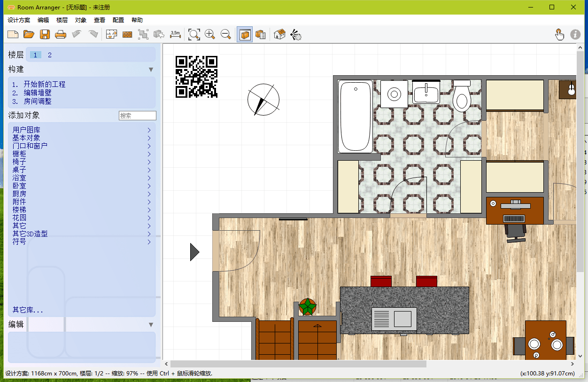Image resolution: width=588 pixels, height=382 pixels.
Task: Click the zoom out magnifier
Action: (x=226, y=34)
